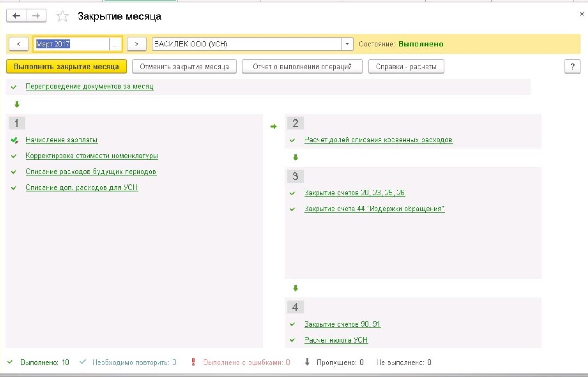The height and width of the screenshot is (377, 588).
Task: Click the period field Март 2017
Action: (72, 44)
